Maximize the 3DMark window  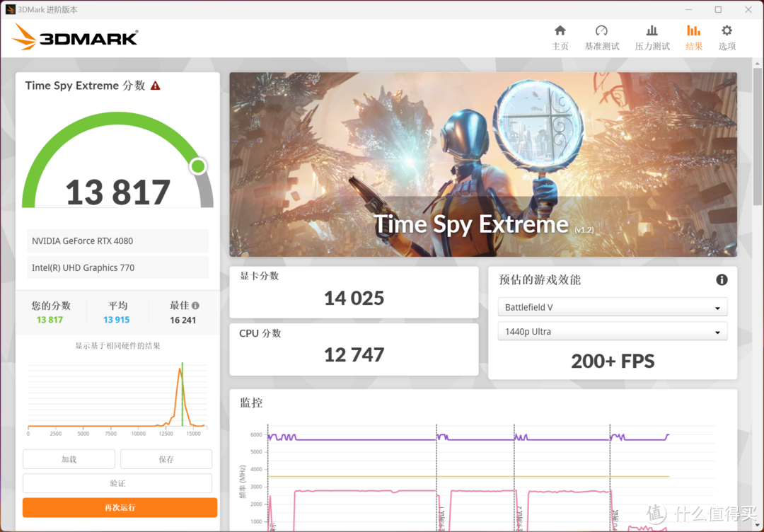point(718,10)
